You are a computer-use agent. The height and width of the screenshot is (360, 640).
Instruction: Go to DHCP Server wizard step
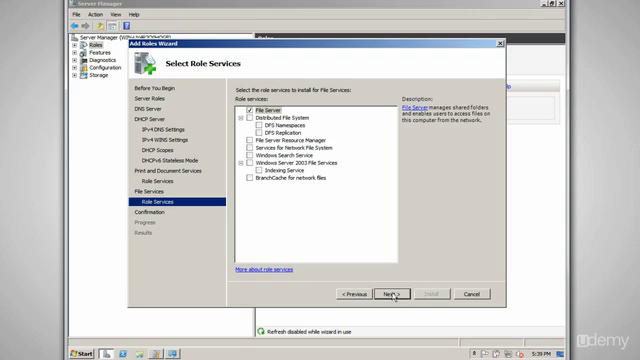tap(149, 119)
